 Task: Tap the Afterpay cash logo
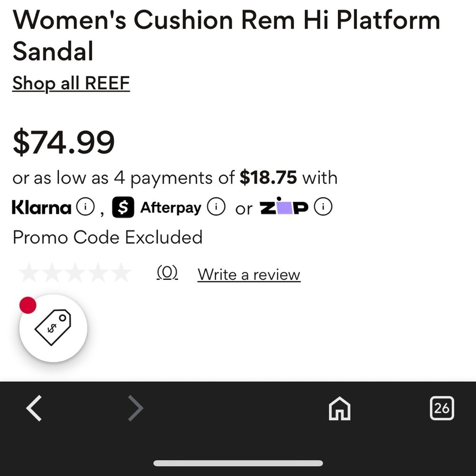tap(123, 207)
